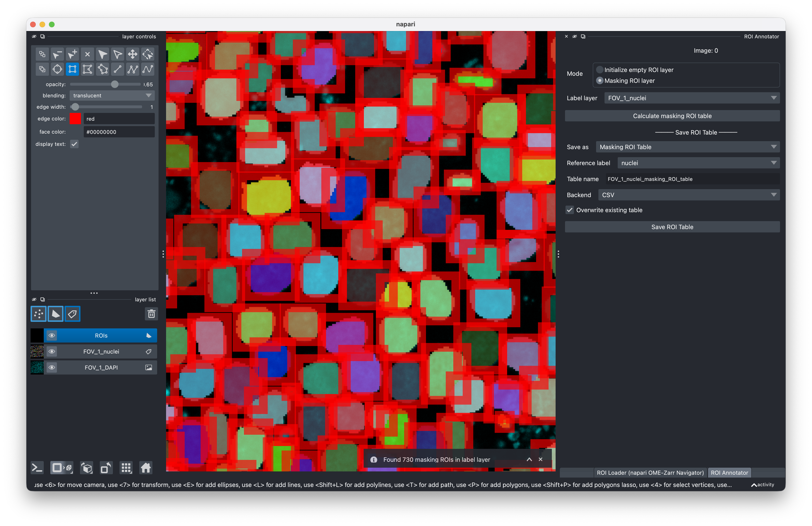Delete selected layer with trash icon
The image size is (812, 526).
(151, 314)
